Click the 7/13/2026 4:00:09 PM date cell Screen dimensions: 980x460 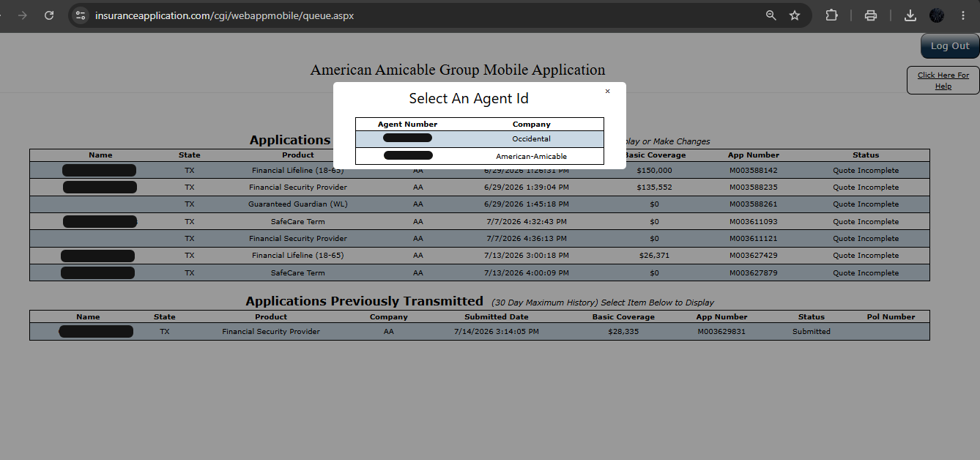pyautogui.click(x=527, y=273)
